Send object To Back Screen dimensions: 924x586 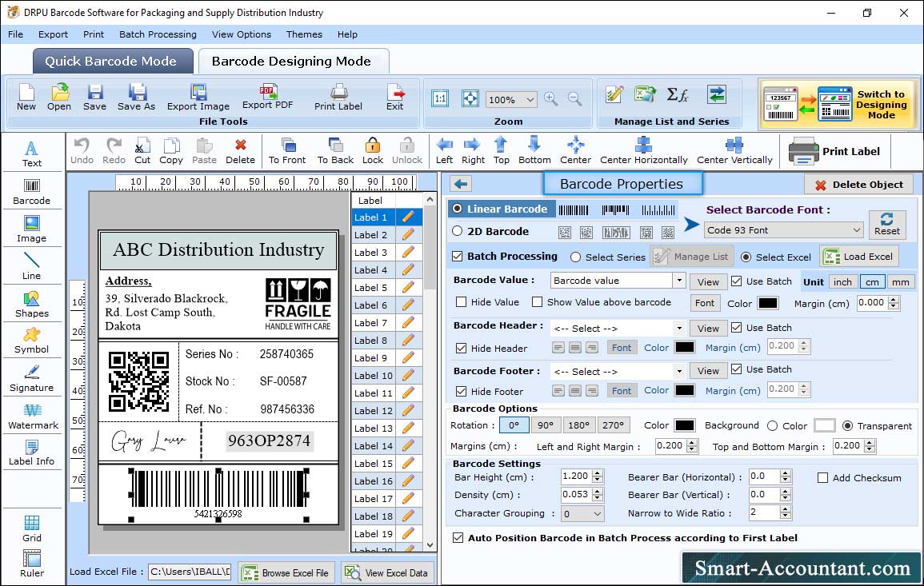335,151
